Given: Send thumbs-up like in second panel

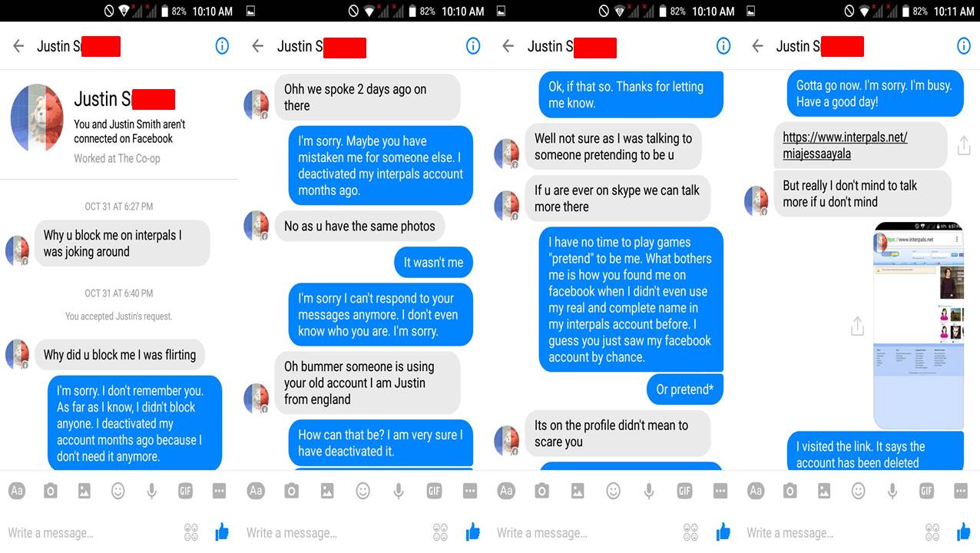Looking at the screenshot, I should tap(472, 531).
